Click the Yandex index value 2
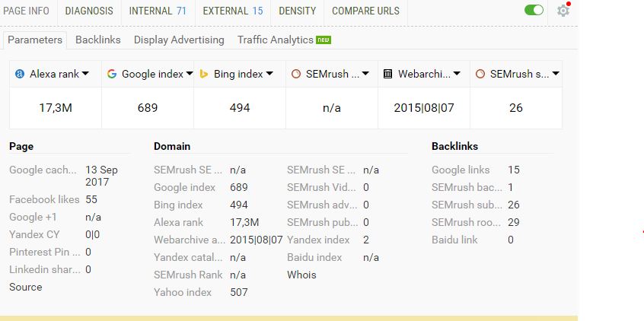The width and height of the screenshot is (644, 321). coord(366,240)
